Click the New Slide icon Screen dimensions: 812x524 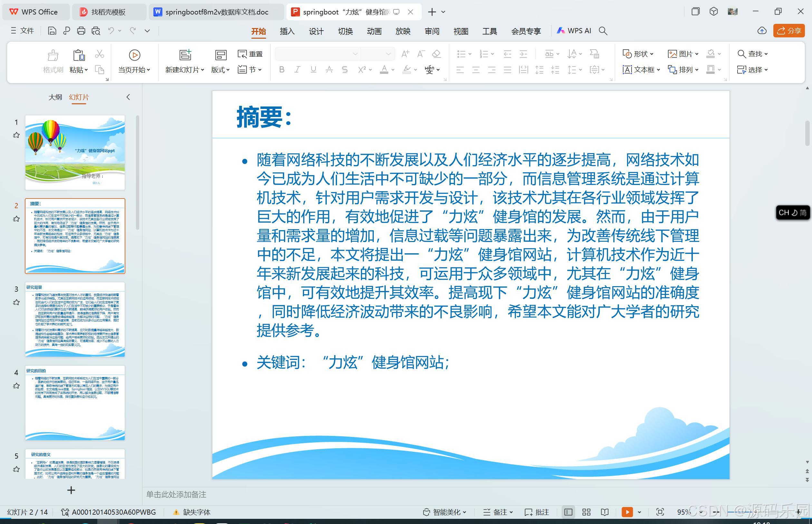pos(185,55)
